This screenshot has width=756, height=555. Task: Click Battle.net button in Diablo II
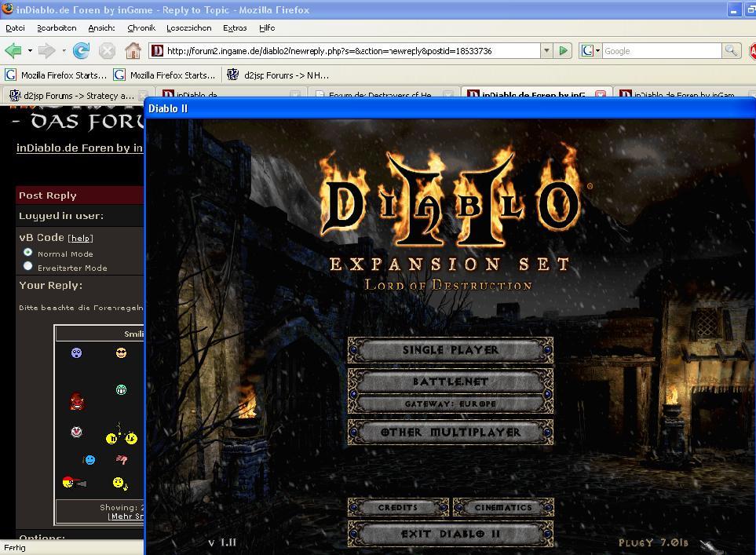click(x=451, y=381)
